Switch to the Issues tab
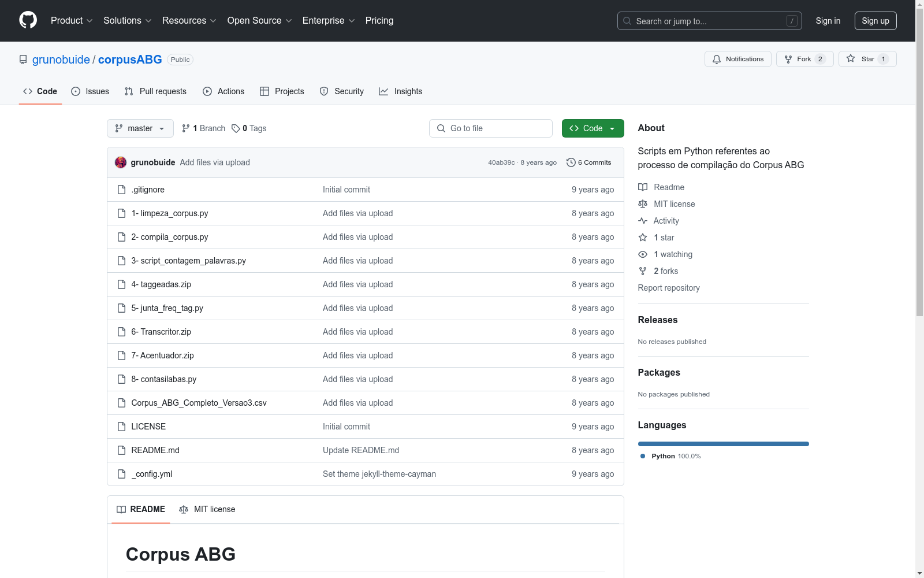This screenshot has width=924, height=578. point(90,91)
